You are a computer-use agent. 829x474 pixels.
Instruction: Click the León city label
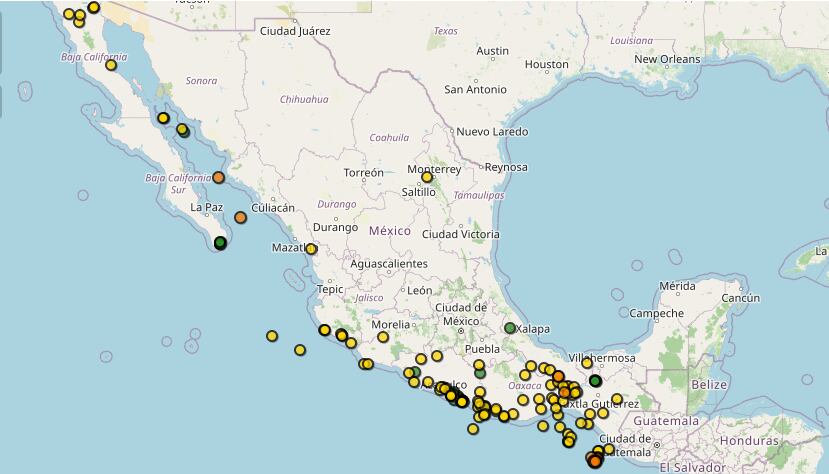[x=420, y=290]
